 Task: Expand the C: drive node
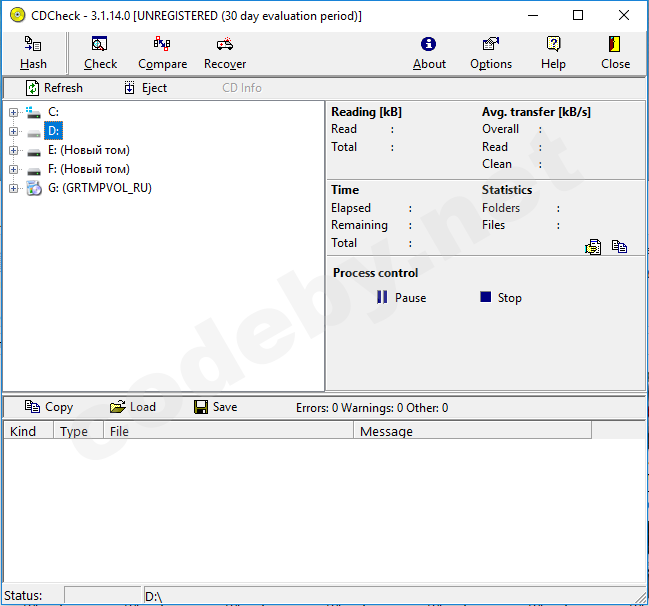(x=13, y=112)
